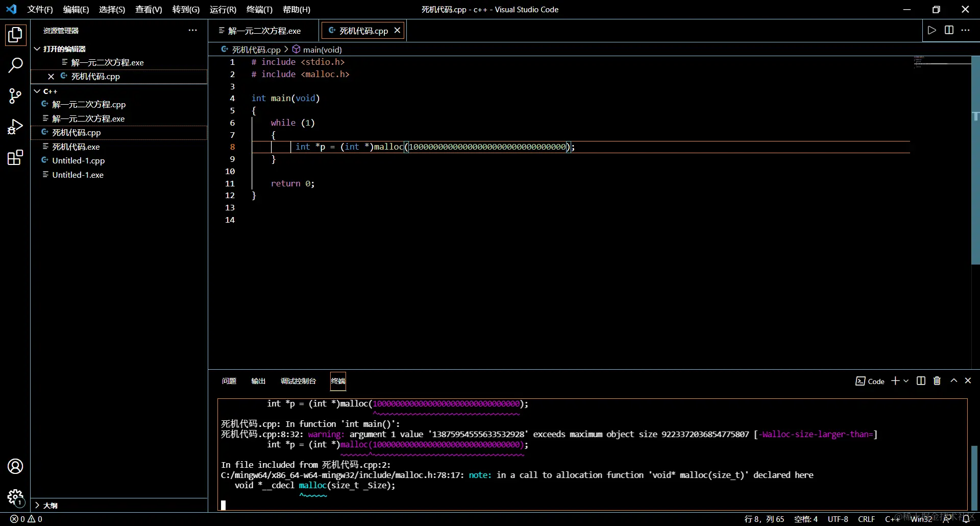Open the Source Control view

(15, 95)
